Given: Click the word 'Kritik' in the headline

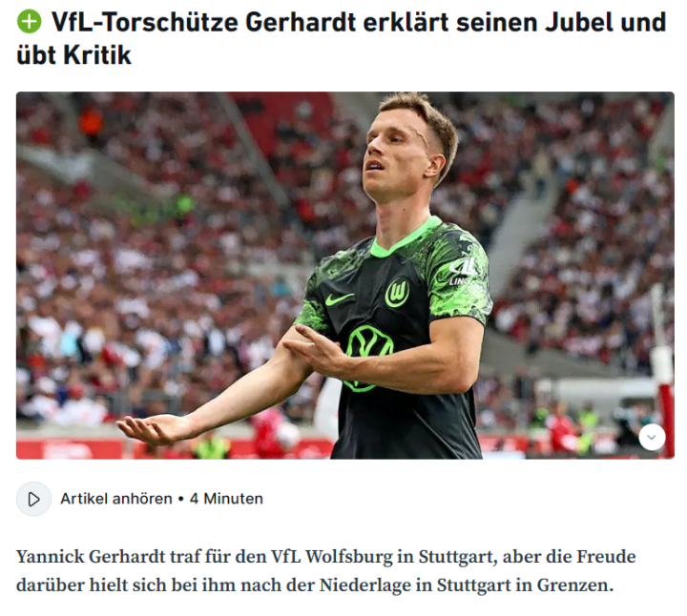Looking at the screenshot, I should [97, 55].
